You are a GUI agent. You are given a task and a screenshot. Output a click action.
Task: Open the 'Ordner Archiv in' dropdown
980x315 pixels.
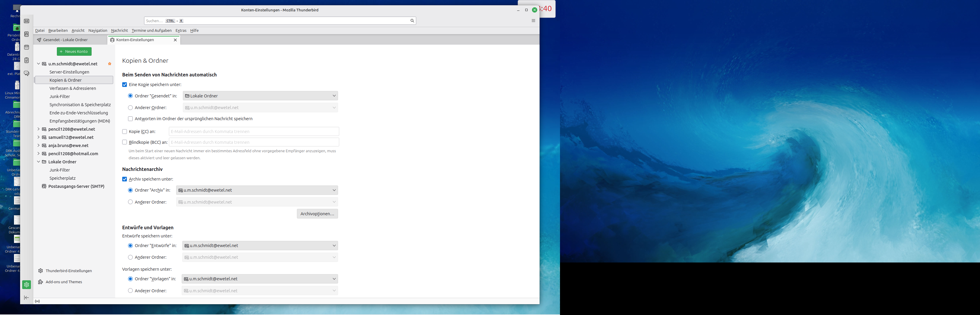(257, 190)
